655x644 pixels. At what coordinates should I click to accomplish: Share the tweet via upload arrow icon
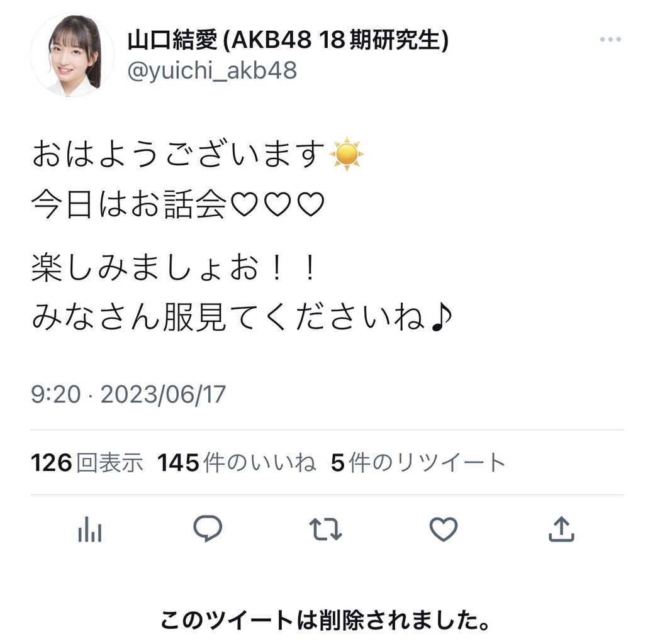(561, 529)
